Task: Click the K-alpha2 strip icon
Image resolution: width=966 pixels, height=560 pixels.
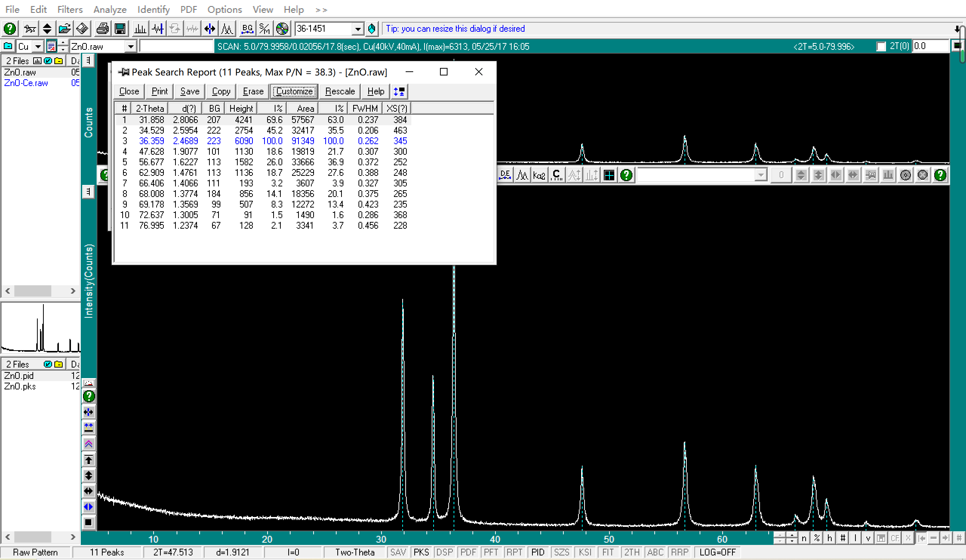Action: [x=539, y=175]
